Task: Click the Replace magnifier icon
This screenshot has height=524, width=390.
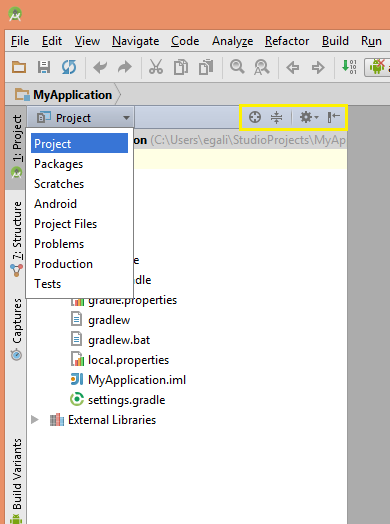Action: 262,67
